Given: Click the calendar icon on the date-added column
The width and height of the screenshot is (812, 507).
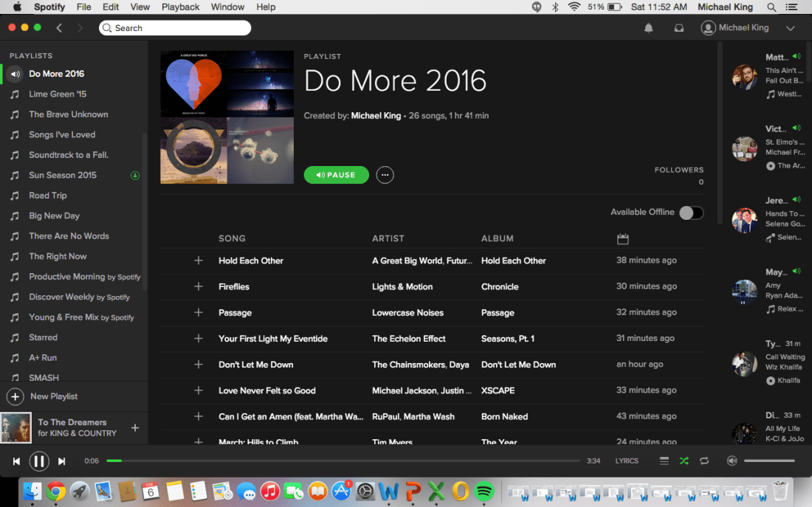Looking at the screenshot, I should 622,238.
